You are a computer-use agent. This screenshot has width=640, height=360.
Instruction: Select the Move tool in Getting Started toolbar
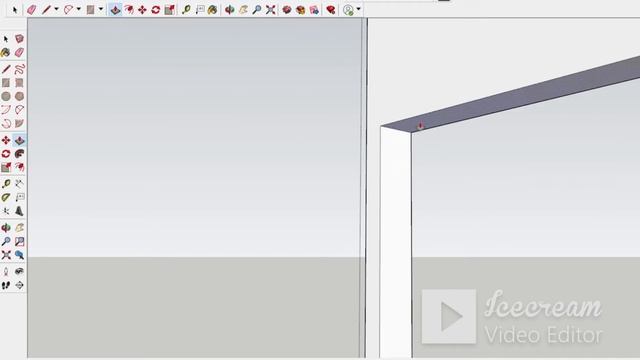[x=142, y=9]
